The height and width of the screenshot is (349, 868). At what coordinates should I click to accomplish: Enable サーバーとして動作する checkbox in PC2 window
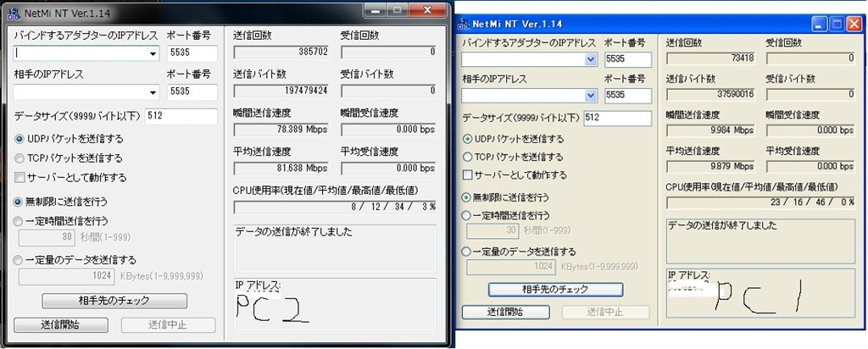pos(70,178)
